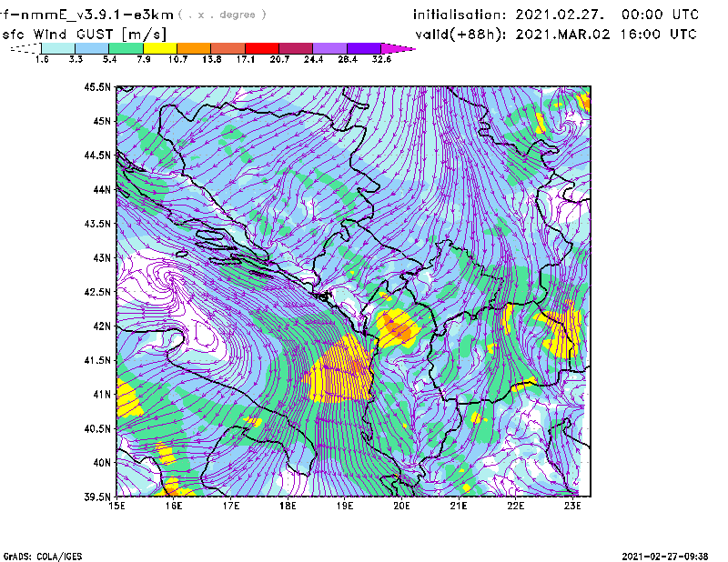This screenshot has height=562, width=728.
Task: Click the dashed white arrow at legend start
Action: 25,48
